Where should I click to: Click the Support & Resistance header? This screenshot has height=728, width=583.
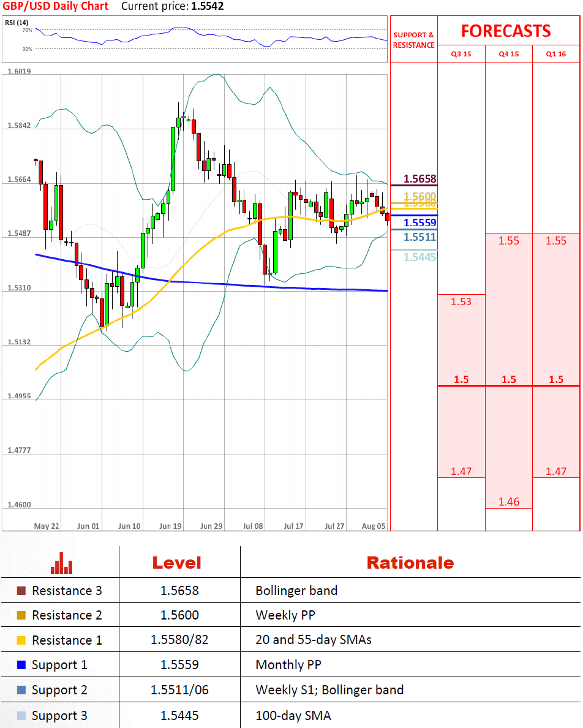pos(413,40)
